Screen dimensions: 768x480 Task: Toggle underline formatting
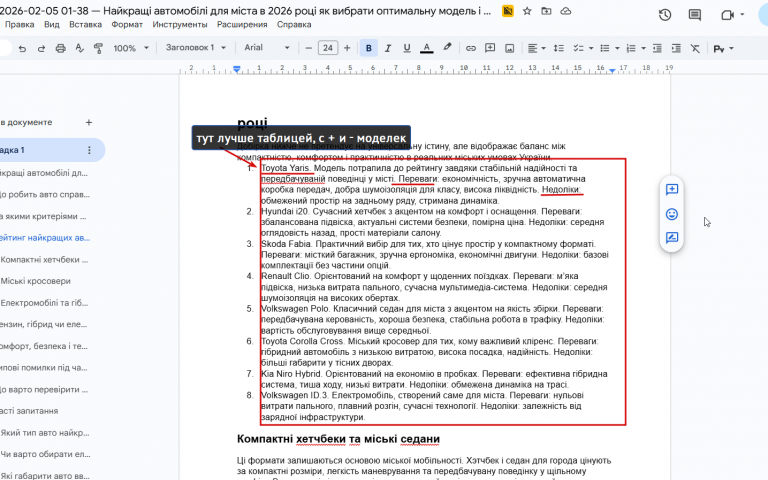[407, 48]
